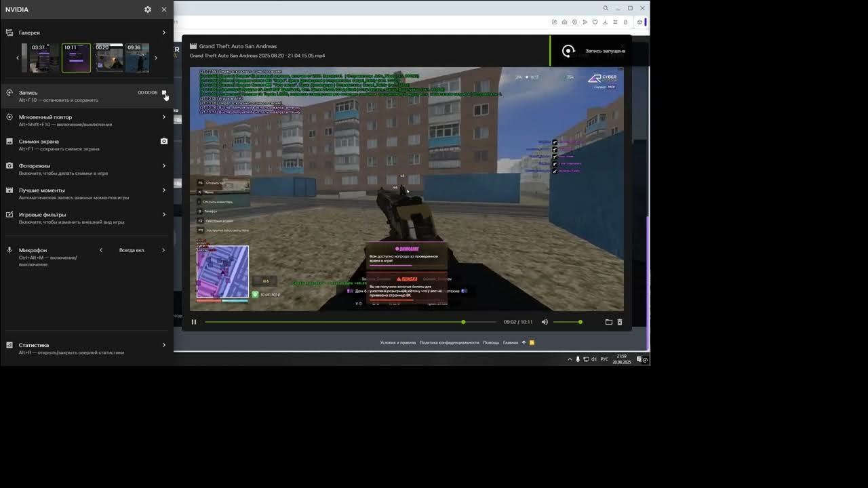Open the video file location folder
Screen dimensions: 868x488
609,322
